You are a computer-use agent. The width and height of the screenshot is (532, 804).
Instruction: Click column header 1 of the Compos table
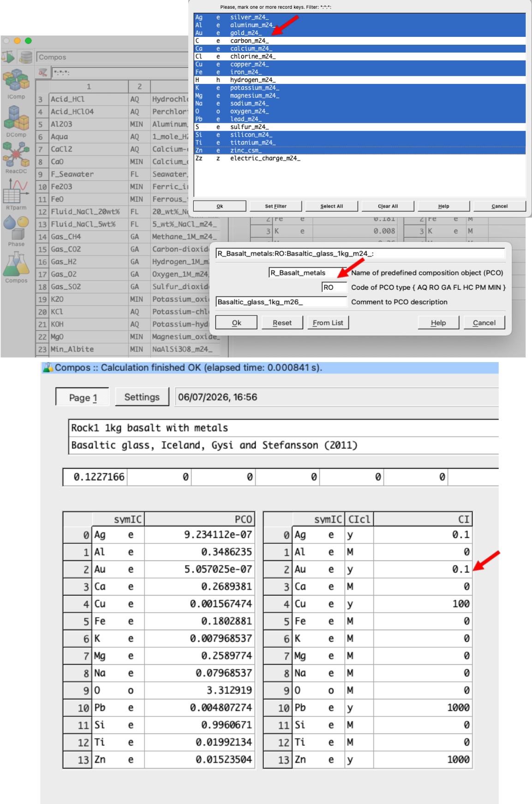pyautogui.click(x=89, y=86)
